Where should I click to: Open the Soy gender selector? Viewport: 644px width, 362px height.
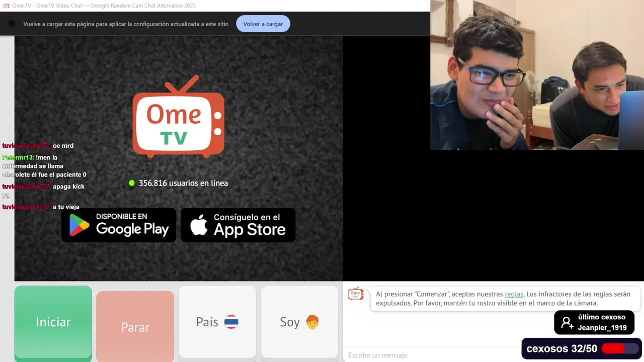coord(299,322)
